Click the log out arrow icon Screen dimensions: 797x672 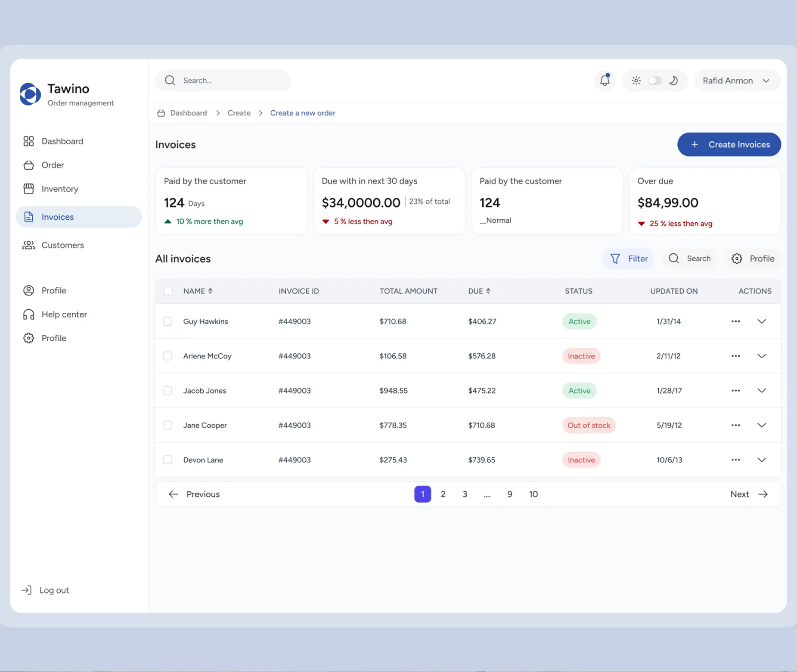(x=26, y=590)
